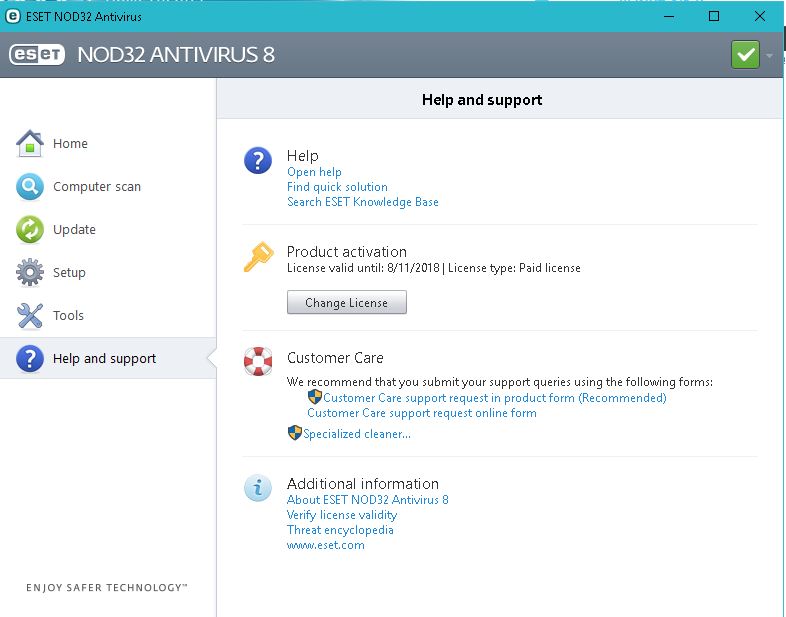Search ESET Knowledge Base link
Image resolution: width=786 pixels, height=617 pixels.
(362, 202)
